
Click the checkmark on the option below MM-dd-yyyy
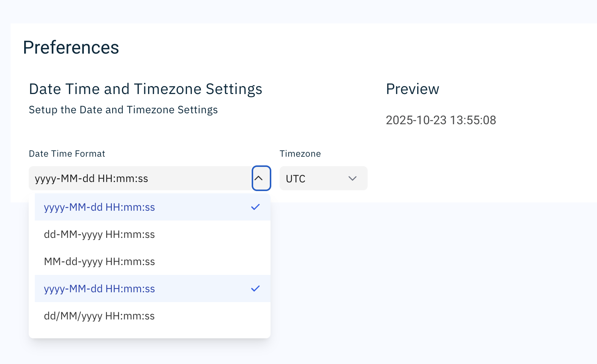coord(255,288)
